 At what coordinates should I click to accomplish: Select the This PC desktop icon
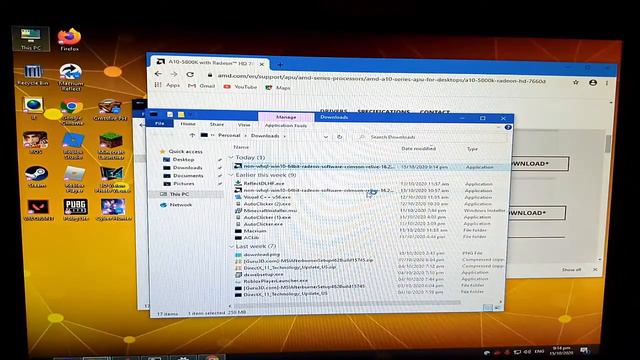coord(31,39)
